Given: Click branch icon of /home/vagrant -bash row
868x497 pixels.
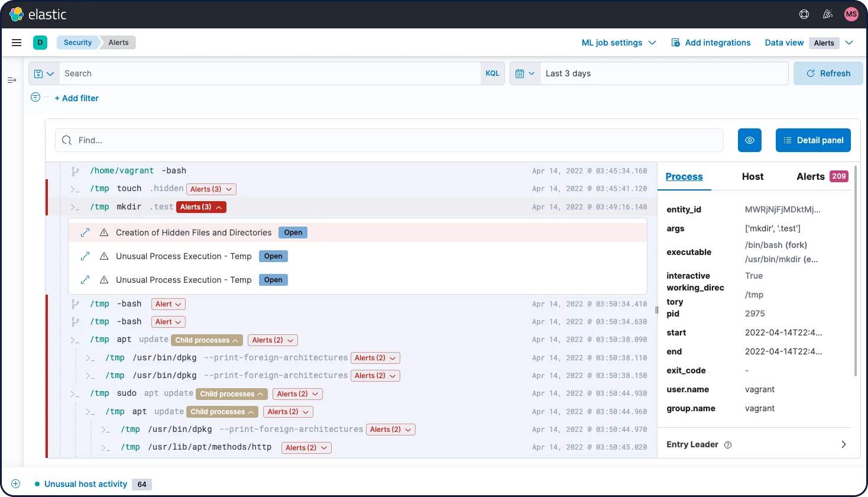Looking at the screenshot, I should point(75,171).
